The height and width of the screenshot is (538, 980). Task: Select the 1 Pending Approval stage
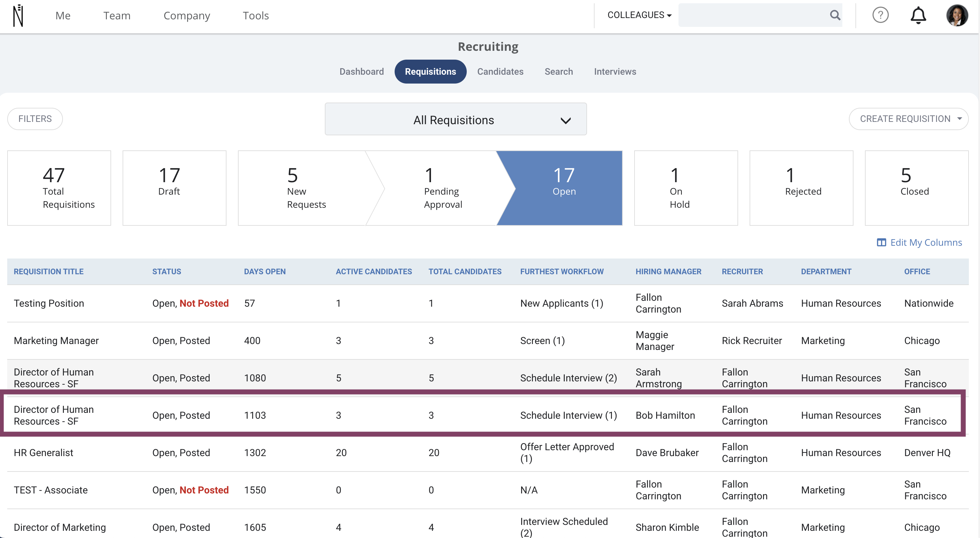click(443, 188)
